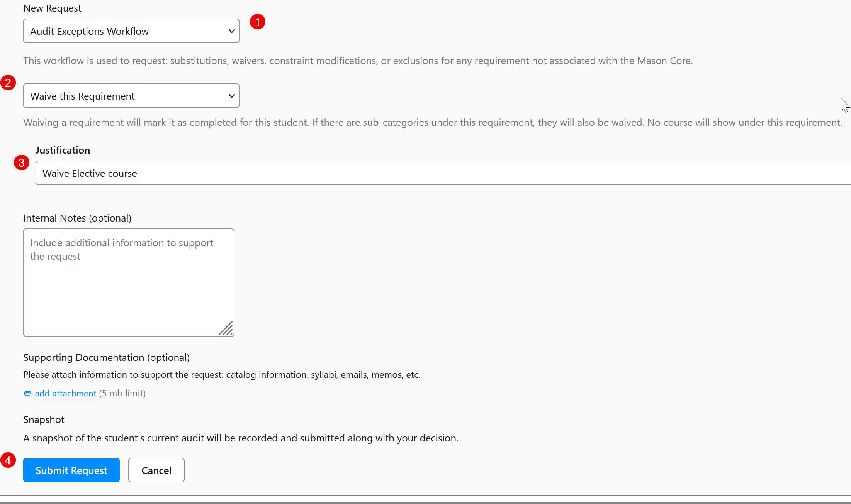Click the red step 2 marker
851x504 pixels.
pos(8,83)
